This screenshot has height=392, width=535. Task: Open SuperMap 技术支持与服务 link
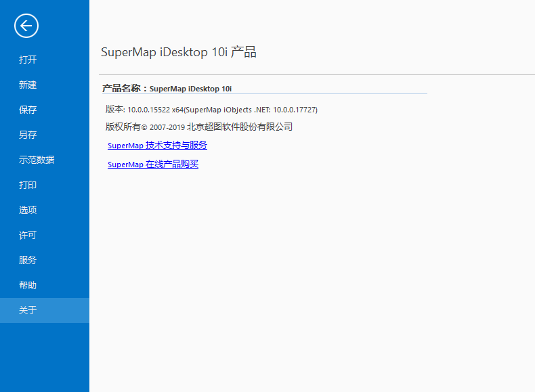pos(157,146)
